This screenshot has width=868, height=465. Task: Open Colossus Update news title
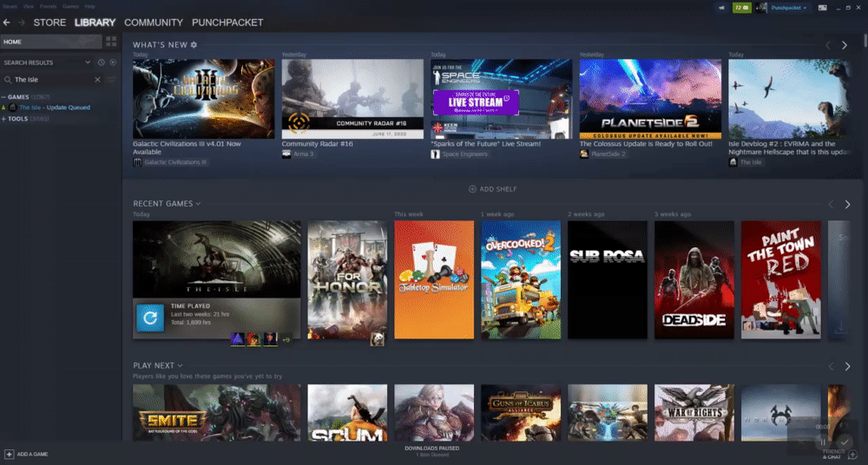(646, 144)
